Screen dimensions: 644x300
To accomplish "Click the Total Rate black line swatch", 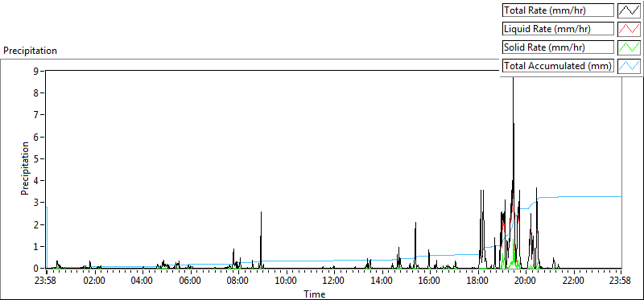I will pyautogui.click(x=630, y=10).
